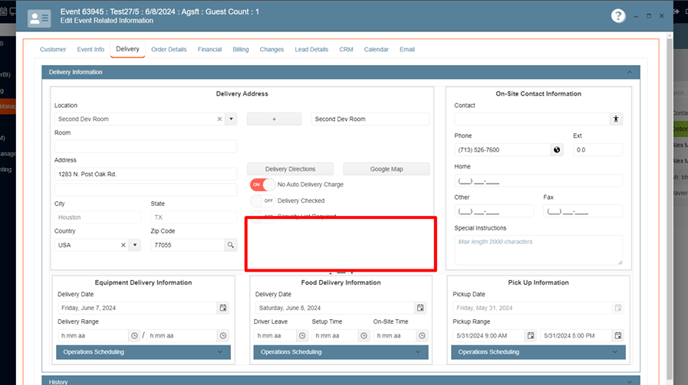This screenshot has height=385, width=688.
Task: Open the Location dropdown arrow
Action: [231, 119]
